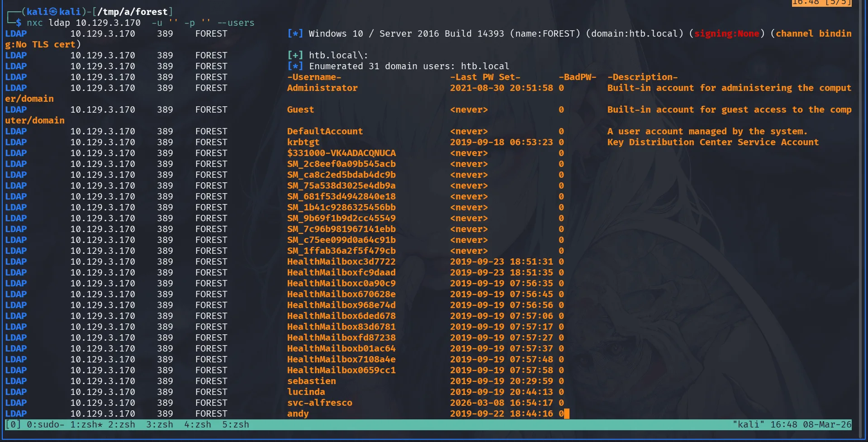This screenshot has width=868, height=442.
Task: Click the --users flag in the command
Action: click(236, 23)
